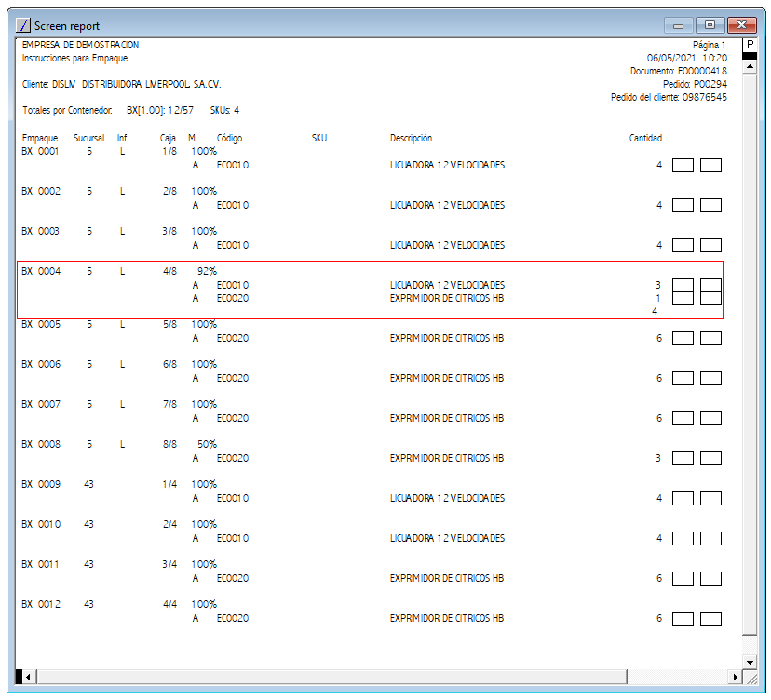
Task: Minimize the Screen report window
Action: click(678, 25)
